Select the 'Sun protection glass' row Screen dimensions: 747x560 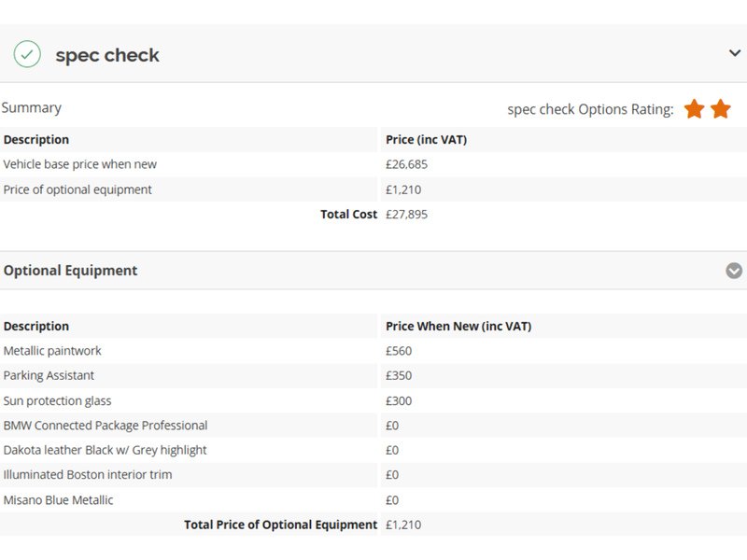click(x=373, y=401)
